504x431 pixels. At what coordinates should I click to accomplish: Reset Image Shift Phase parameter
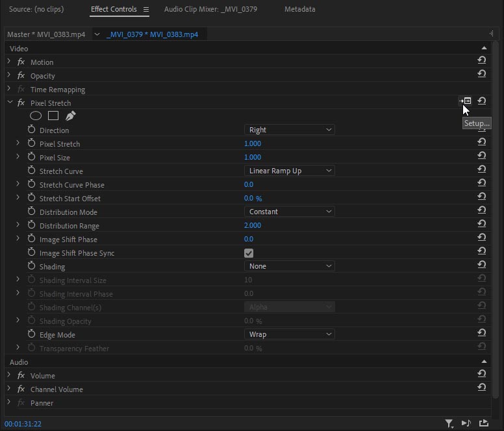point(481,238)
